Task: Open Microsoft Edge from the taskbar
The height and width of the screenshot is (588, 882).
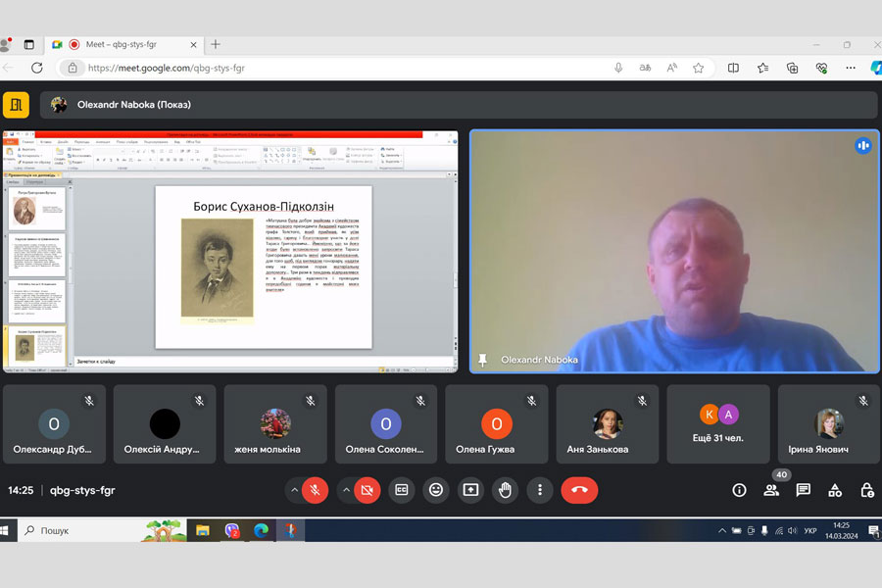Action: pos(261,530)
